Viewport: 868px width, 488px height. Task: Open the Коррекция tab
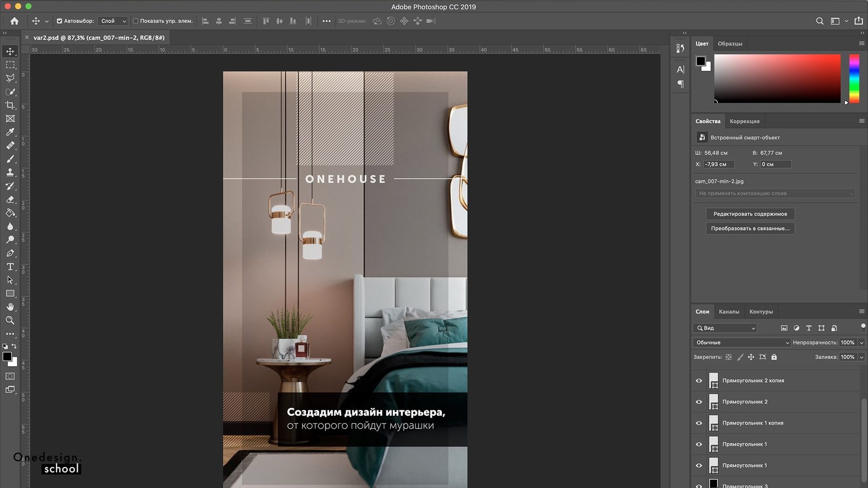744,121
